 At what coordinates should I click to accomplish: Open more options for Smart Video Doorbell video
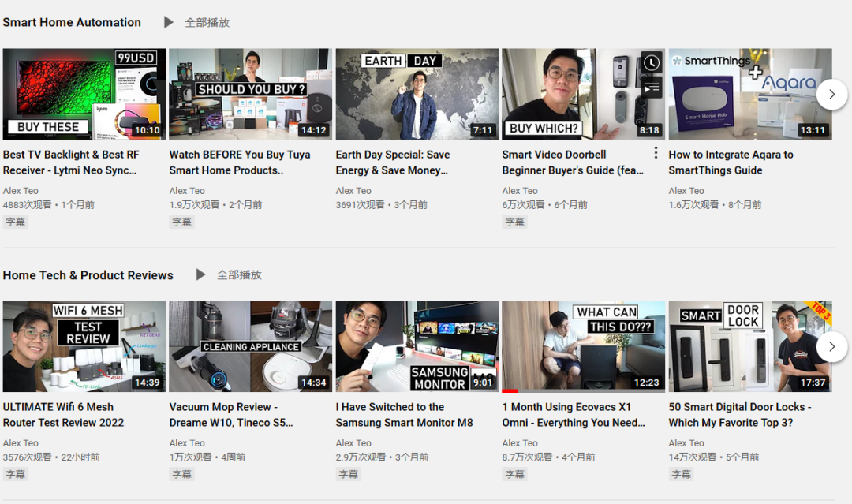click(x=656, y=153)
